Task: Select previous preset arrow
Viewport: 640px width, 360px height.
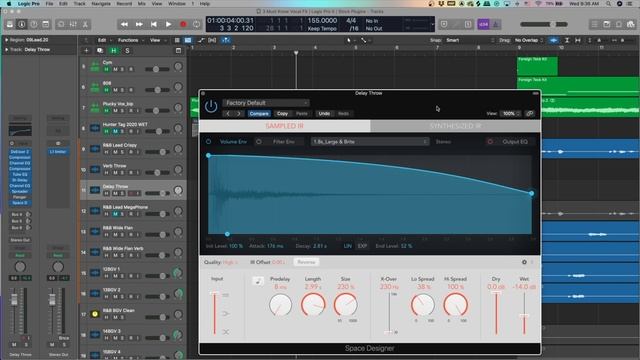Action: [229, 113]
